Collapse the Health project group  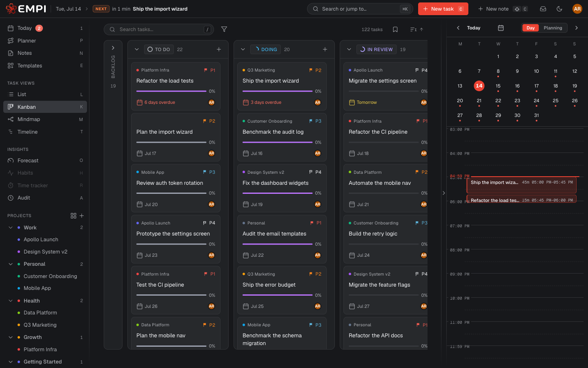tap(11, 301)
